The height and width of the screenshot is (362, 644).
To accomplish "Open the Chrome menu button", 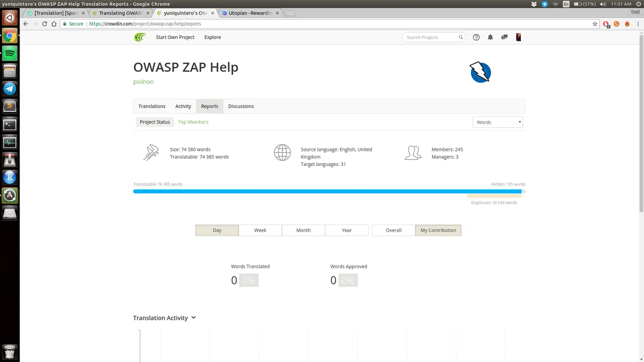I will click(x=638, y=24).
